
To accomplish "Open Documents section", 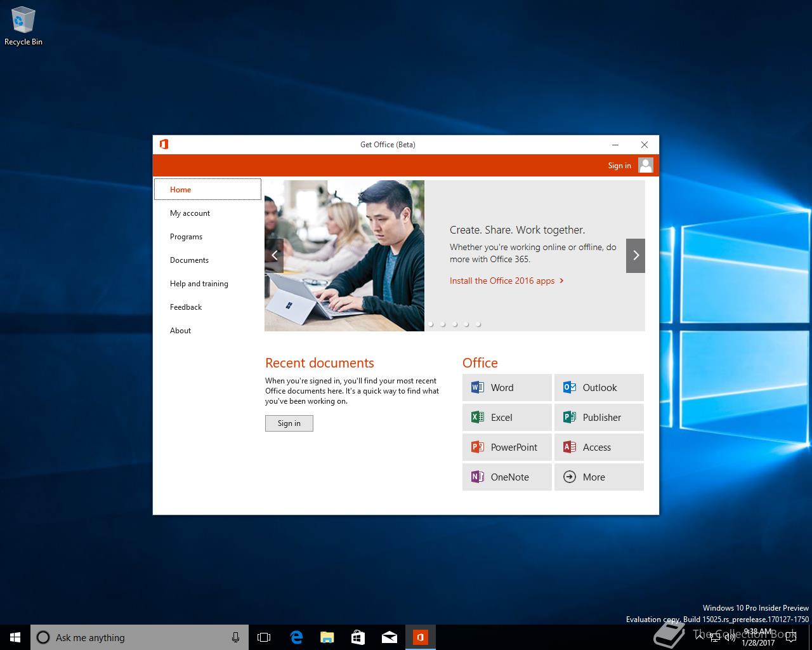I will [207, 260].
